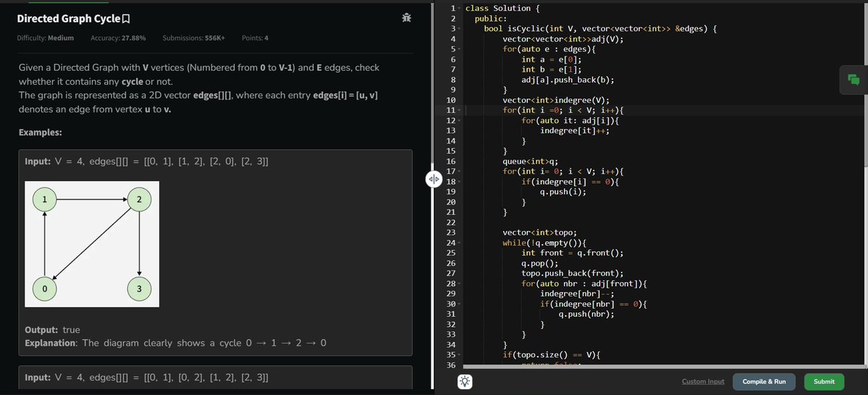Click the Submissions: 556K+ text
Image resolution: width=868 pixels, height=395 pixels.
coord(194,38)
